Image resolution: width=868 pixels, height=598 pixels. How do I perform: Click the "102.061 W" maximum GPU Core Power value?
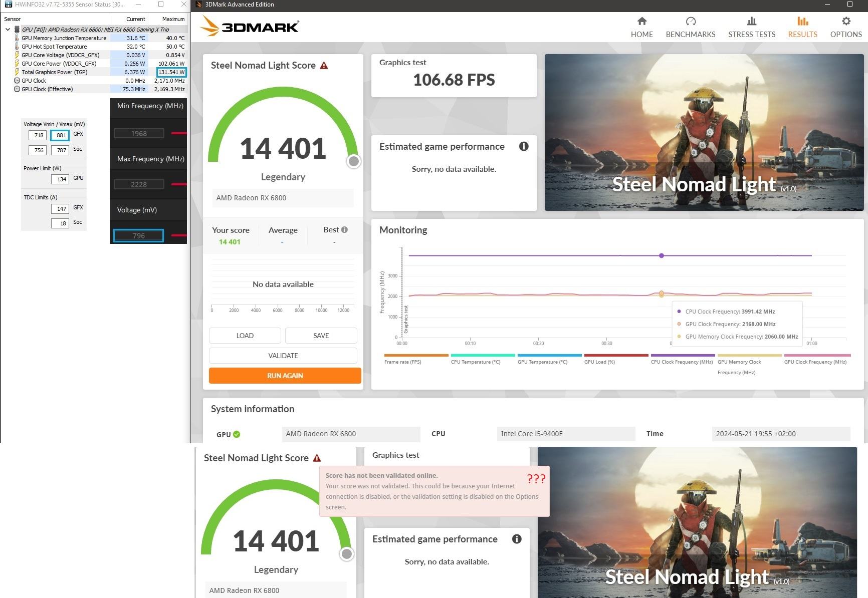click(x=171, y=64)
